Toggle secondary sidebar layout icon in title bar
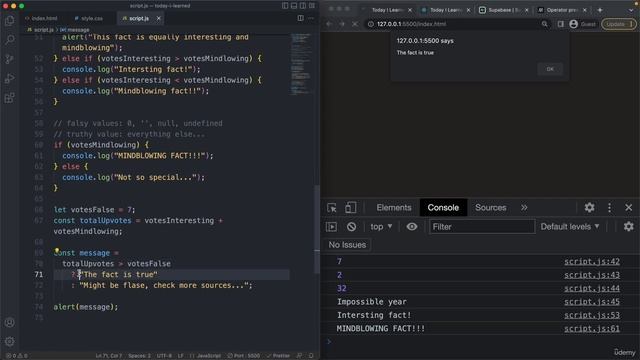640x360 pixels. 303,6
